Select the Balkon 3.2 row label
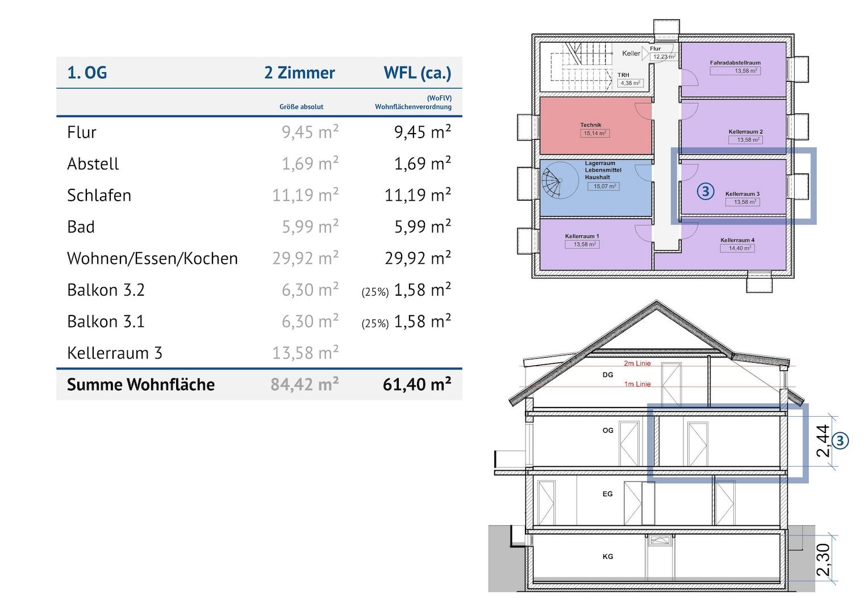Screen dimensions: 868x614 [106, 290]
